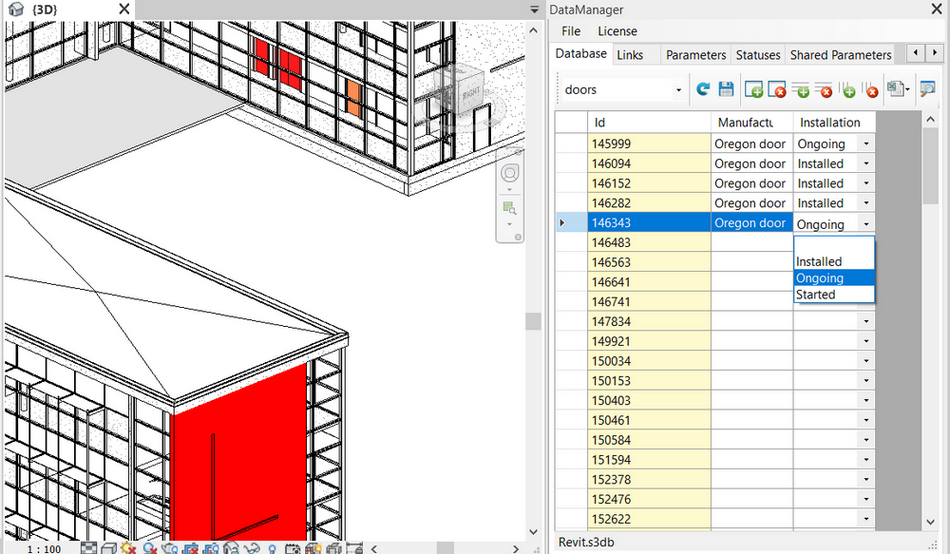The image size is (950, 554).
Task: Click the refresh icon in DataManager toolbar
Action: pyautogui.click(x=703, y=89)
